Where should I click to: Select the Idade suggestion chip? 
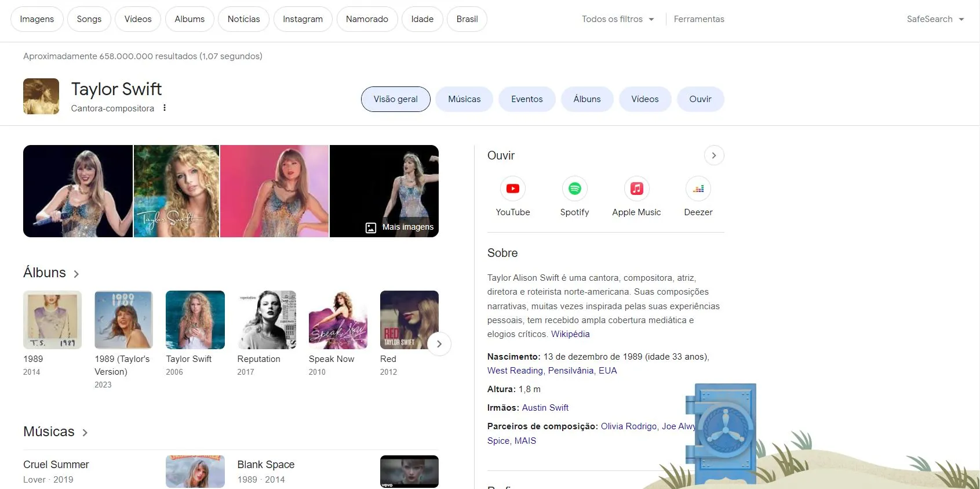point(422,19)
